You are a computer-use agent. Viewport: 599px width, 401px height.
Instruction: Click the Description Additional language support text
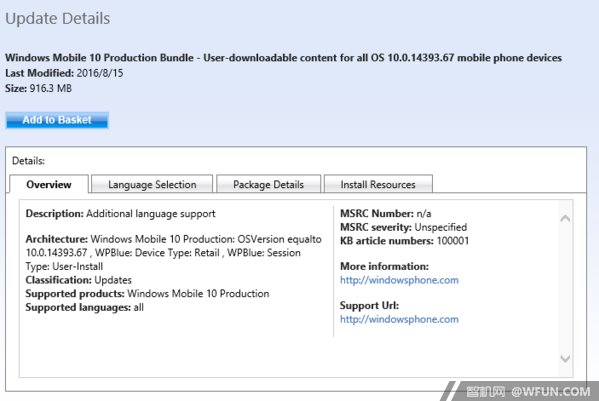coord(120,213)
